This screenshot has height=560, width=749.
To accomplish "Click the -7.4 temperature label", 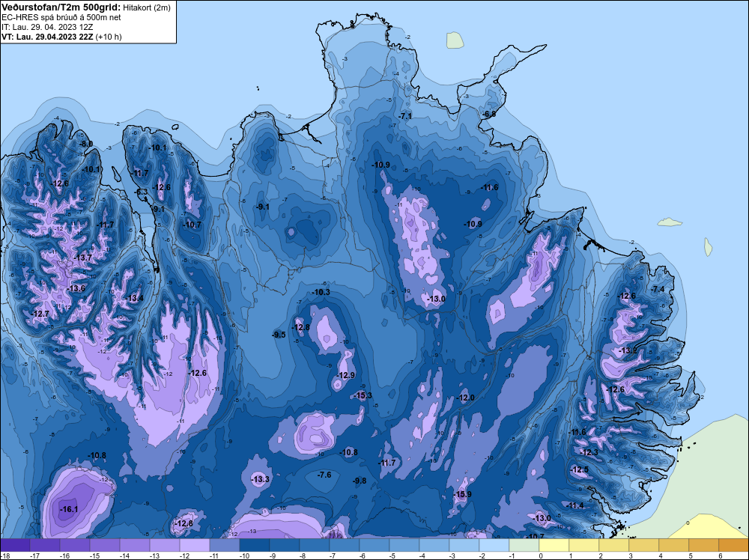I will (x=658, y=289).
